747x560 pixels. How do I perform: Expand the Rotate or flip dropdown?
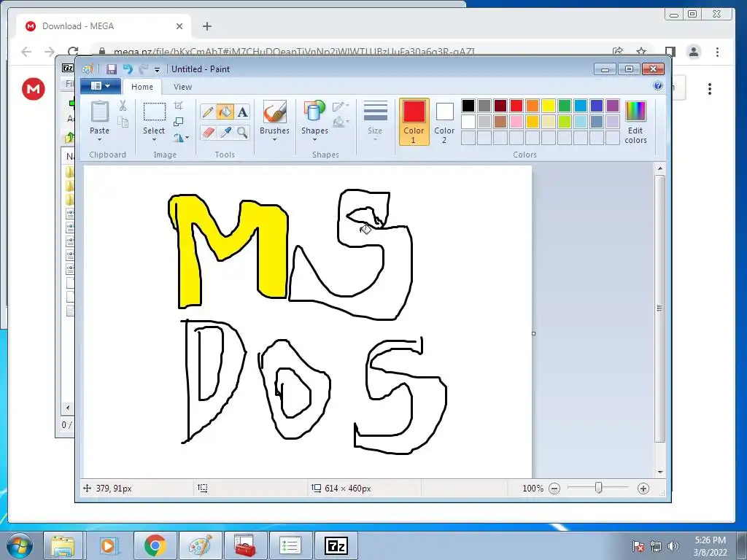click(181, 138)
